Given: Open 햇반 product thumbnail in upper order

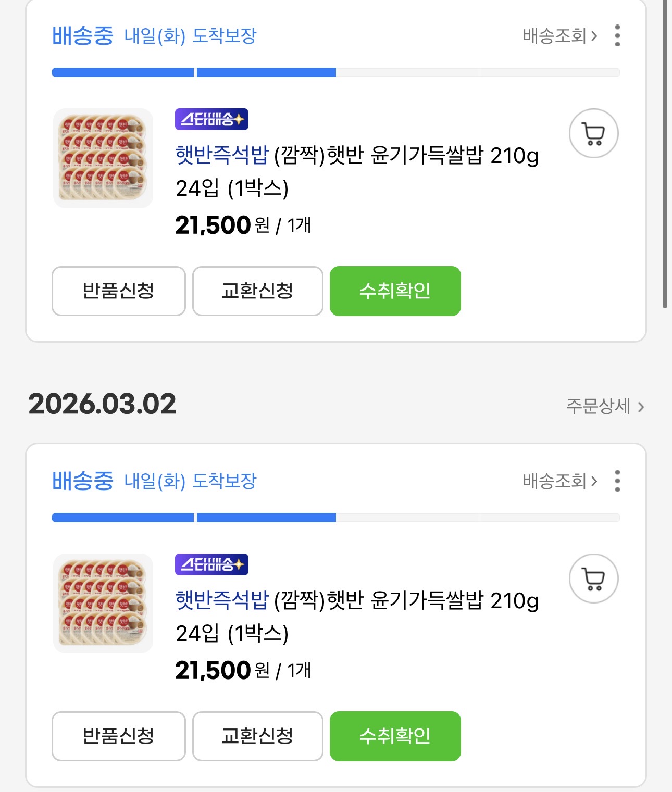Looking at the screenshot, I should coord(103,158).
